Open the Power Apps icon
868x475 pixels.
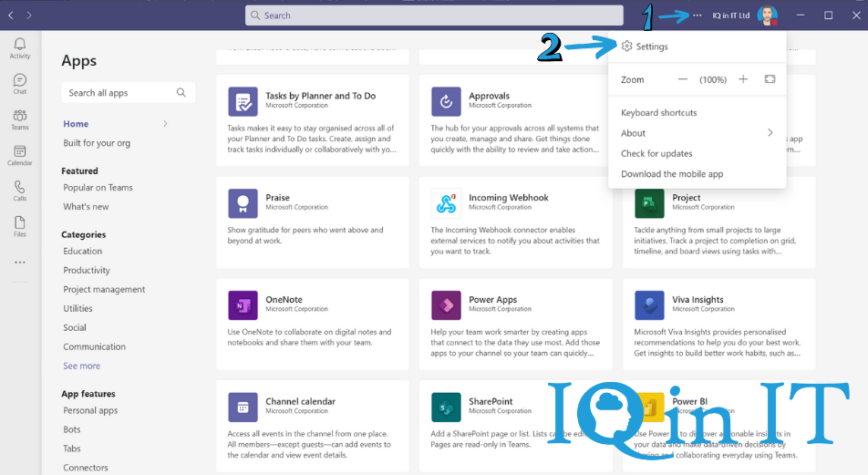tap(446, 305)
